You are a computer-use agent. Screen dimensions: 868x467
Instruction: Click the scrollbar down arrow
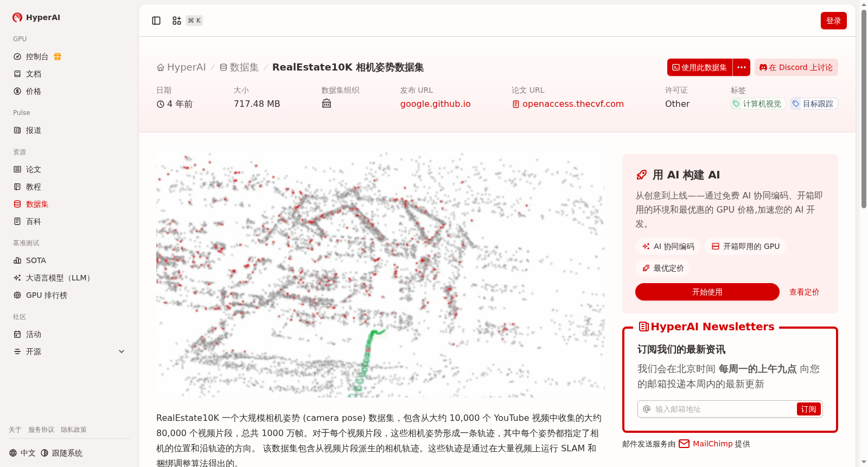coord(864,463)
